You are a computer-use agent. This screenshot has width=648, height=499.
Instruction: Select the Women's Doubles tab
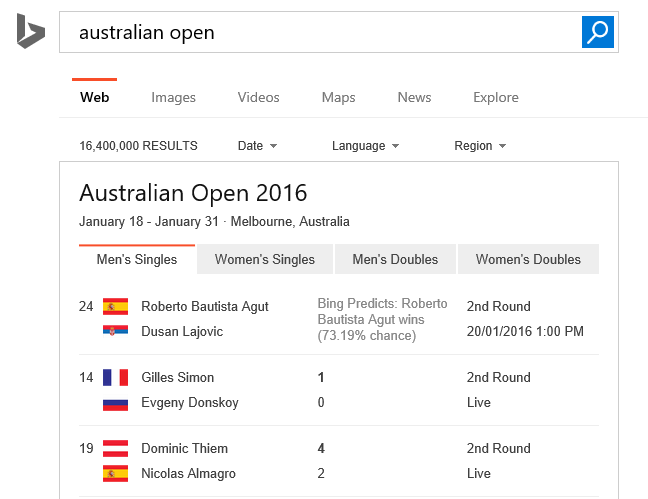pos(528,259)
